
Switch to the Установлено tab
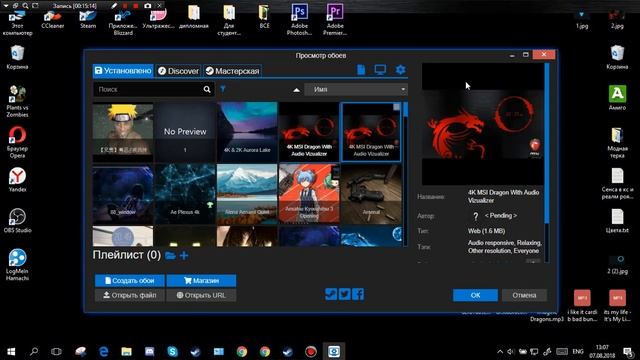pyautogui.click(x=123, y=71)
